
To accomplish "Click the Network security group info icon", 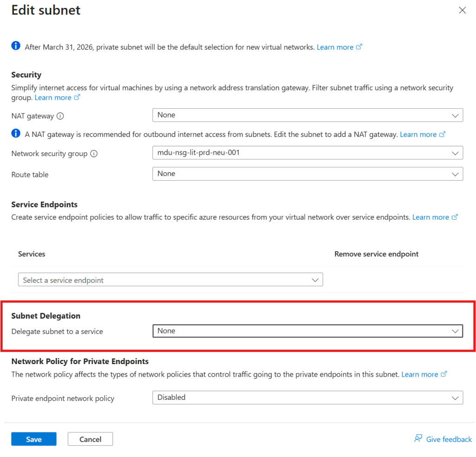I will click(94, 154).
